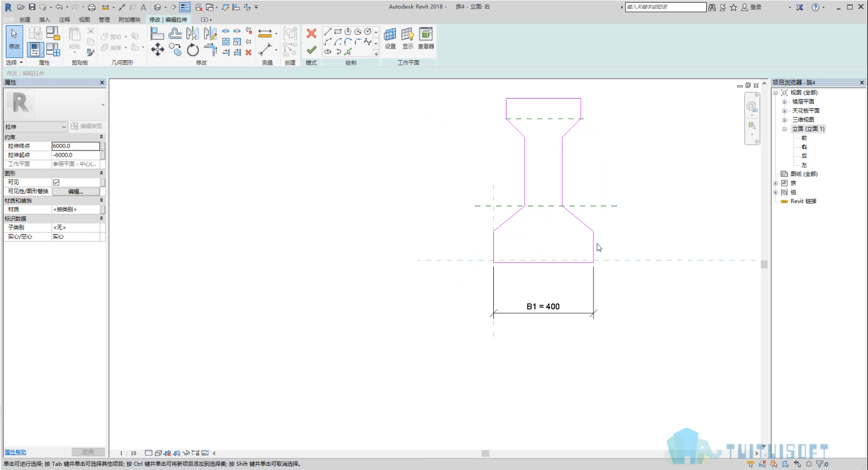Choose the Line draw tool
The height and width of the screenshot is (470, 868).
pos(328,32)
